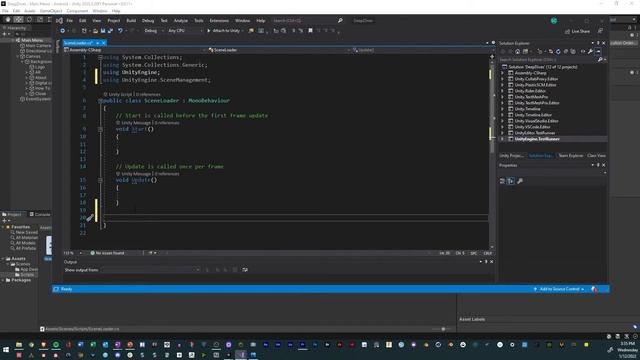Switch to the Console tab in Unity
640x360 pixels.
pyautogui.click(x=40, y=214)
